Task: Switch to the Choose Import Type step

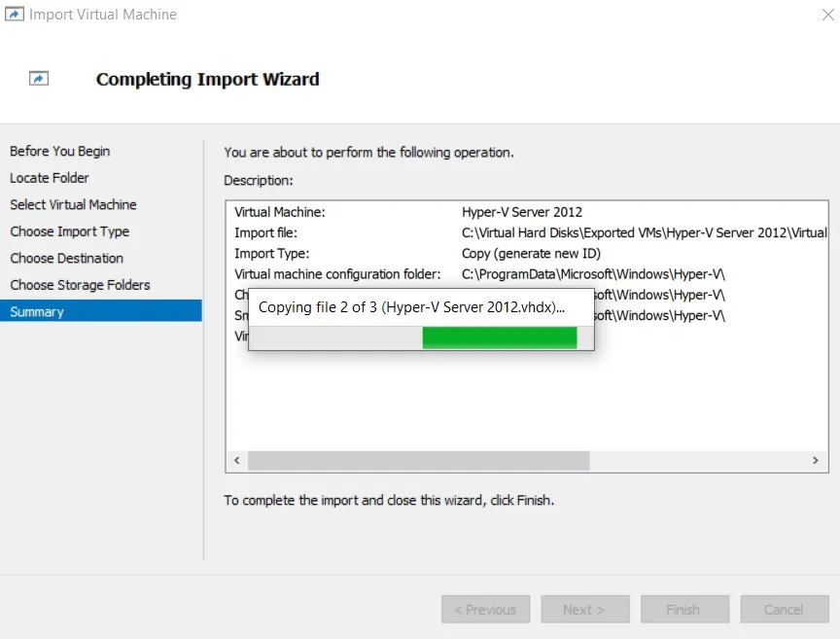Action: point(70,231)
